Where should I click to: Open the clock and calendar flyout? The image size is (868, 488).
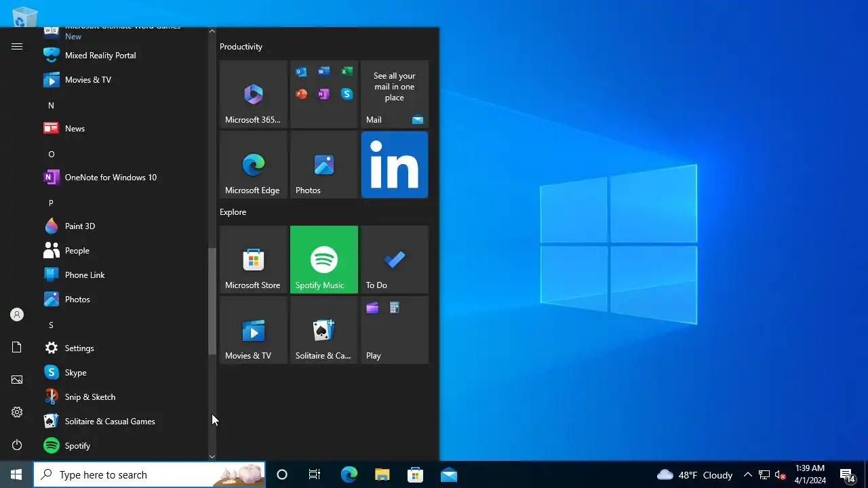tap(810, 474)
